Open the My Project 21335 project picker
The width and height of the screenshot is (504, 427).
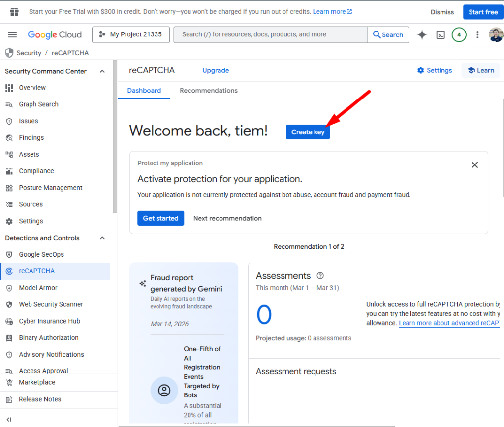point(131,34)
